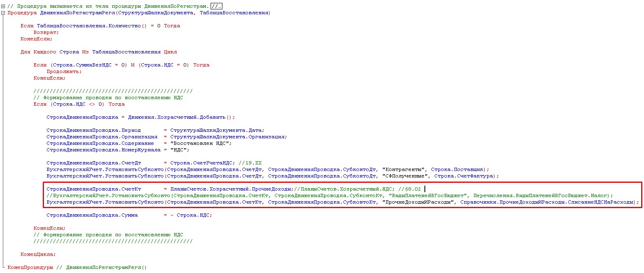Image resolution: width=644 pixels, height=273 pixels.
Task: Click the "Восстановлен НДС" string literal
Action: pyautogui.click(x=200, y=143)
